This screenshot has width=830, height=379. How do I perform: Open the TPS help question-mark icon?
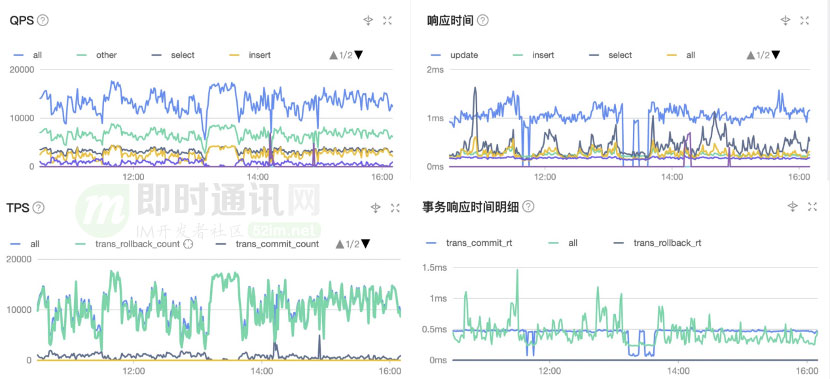click(x=39, y=207)
